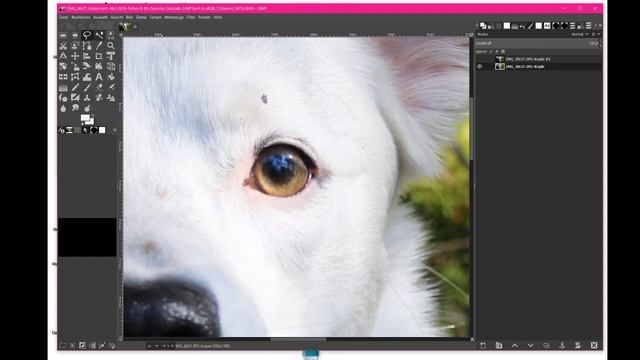Viewport: 640px width, 360px height.
Task: Select the Smudge tool
Action: click(x=75, y=108)
